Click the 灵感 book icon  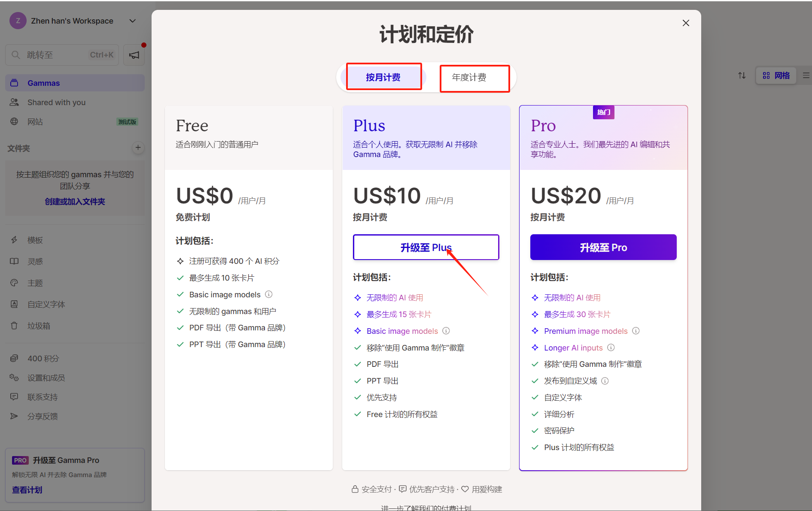[14, 261]
